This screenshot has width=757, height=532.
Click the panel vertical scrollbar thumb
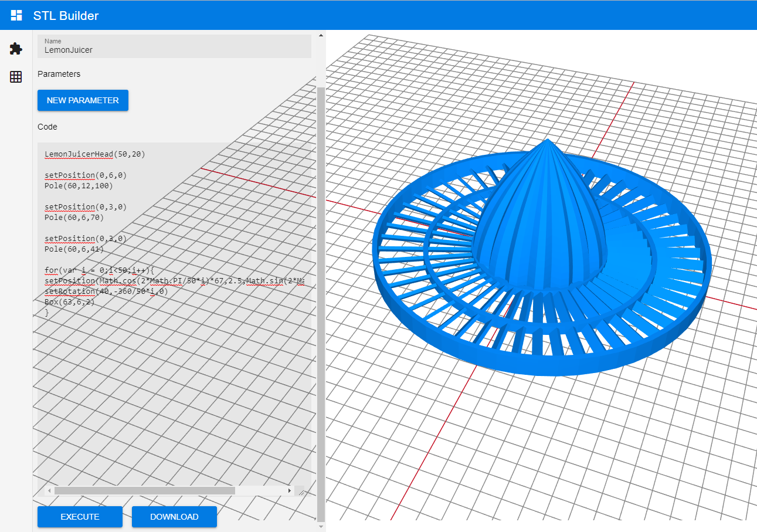point(321,304)
